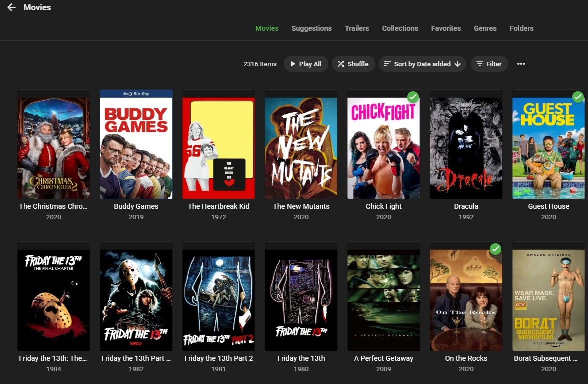Click The Heartbreak Kid title text

(219, 206)
